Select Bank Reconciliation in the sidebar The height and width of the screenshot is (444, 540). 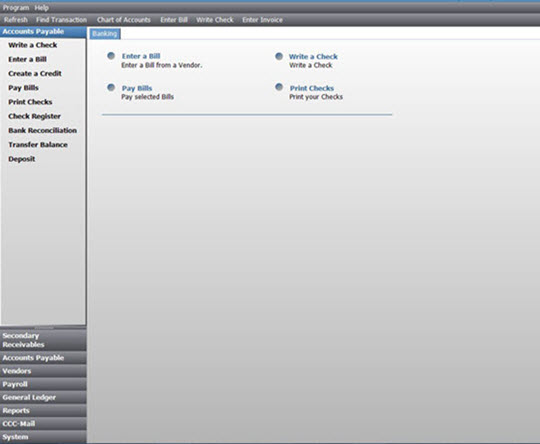42,131
